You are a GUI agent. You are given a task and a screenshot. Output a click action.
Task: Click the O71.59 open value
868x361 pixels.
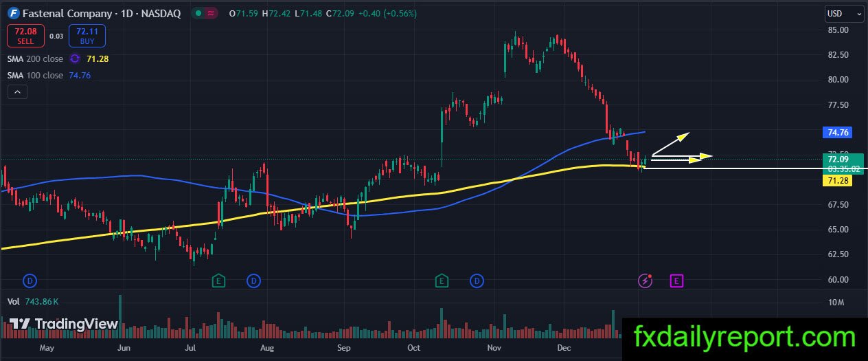[244, 13]
